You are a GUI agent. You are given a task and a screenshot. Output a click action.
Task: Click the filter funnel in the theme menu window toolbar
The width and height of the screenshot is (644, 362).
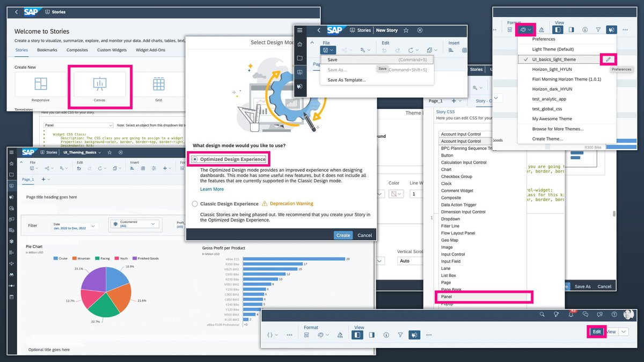[598, 30]
